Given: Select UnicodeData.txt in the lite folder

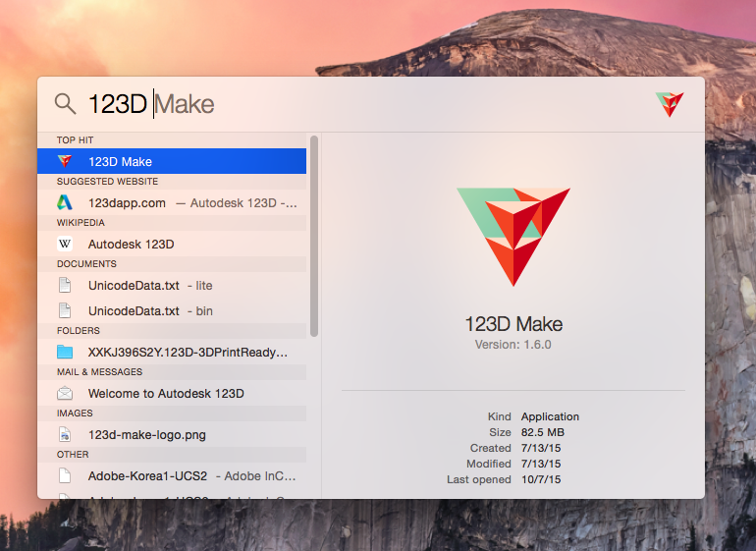Looking at the screenshot, I should click(x=172, y=285).
